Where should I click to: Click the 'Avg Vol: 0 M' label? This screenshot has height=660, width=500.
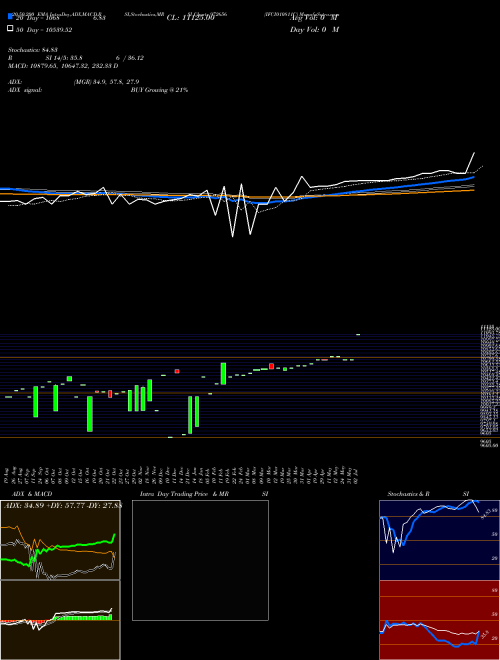pos(314,18)
